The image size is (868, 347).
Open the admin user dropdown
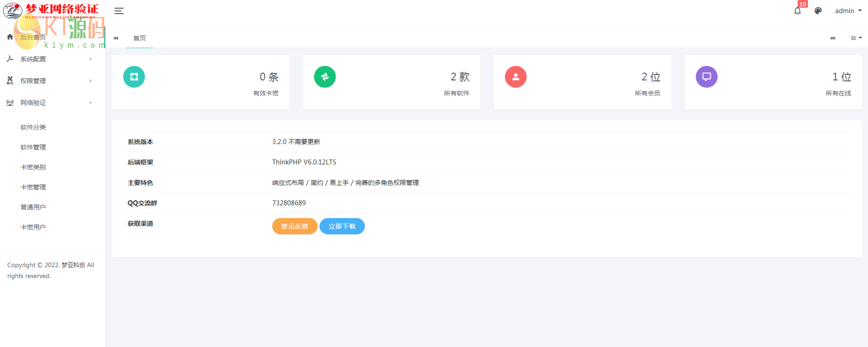coord(848,11)
